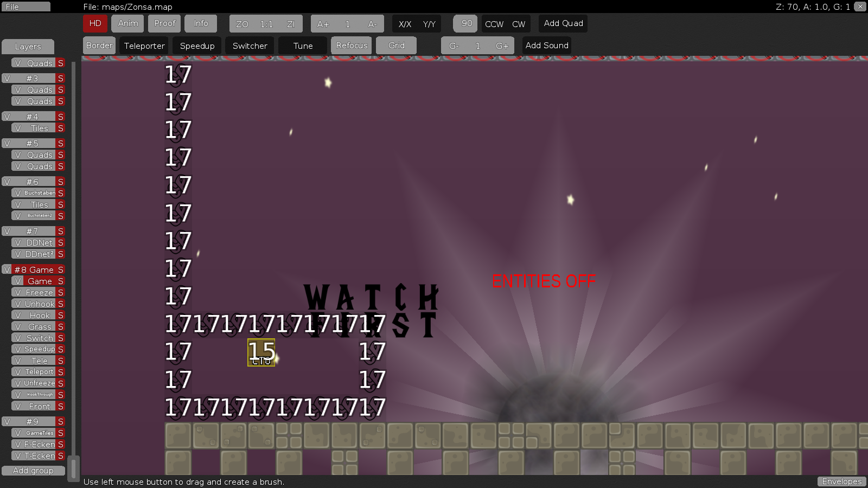Create a new layer group with Add group

point(33,471)
